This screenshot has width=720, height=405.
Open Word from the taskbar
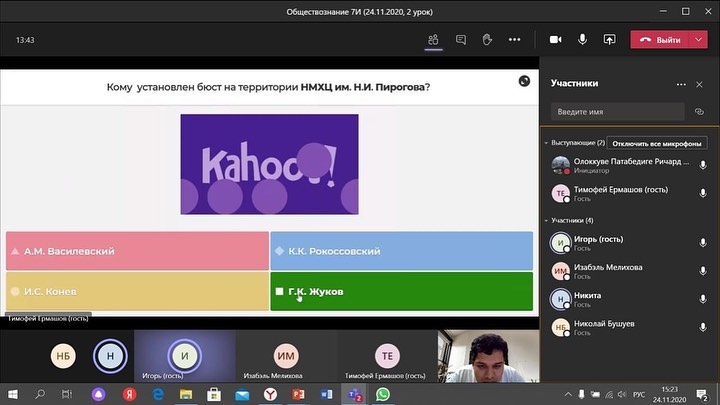pyautogui.click(x=326, y=394)
